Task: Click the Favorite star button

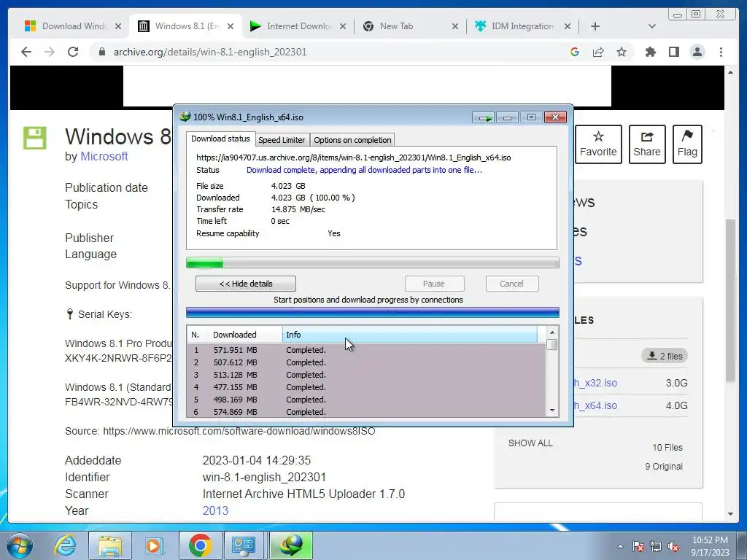Action: (x=598, y=144)
